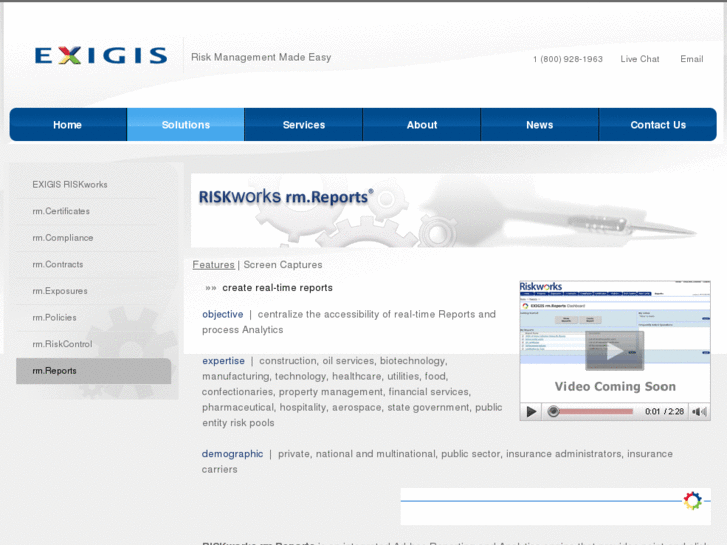Open rm.Certificates in the sidebar
This screenshot has width=727, height=545.
pyautogui.click(x=61, y=211)
